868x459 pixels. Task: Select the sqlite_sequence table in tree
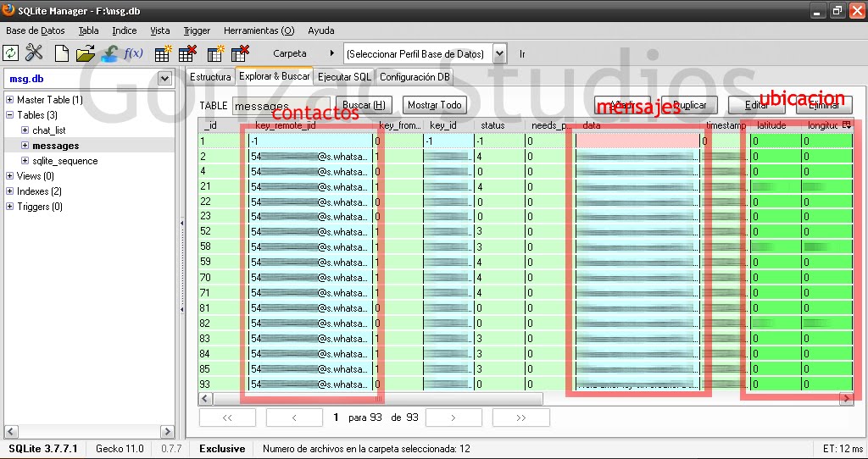pos(65,161)
